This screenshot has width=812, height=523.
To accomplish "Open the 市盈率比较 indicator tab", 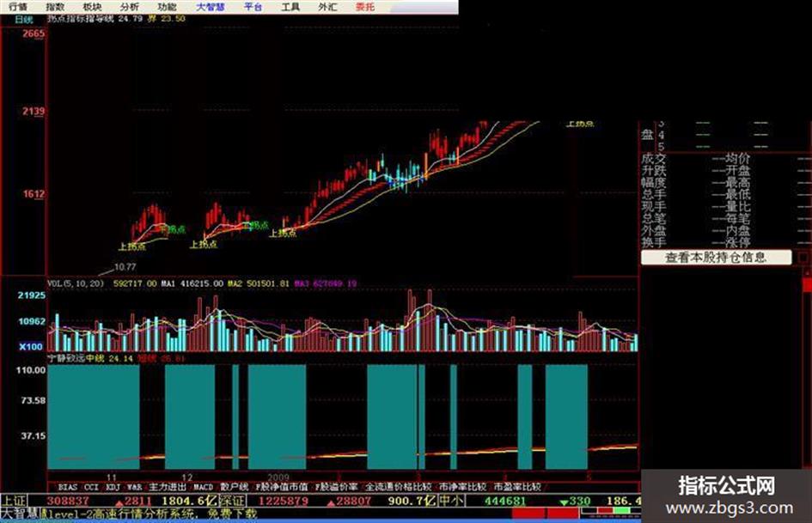I will coord(516,487).
